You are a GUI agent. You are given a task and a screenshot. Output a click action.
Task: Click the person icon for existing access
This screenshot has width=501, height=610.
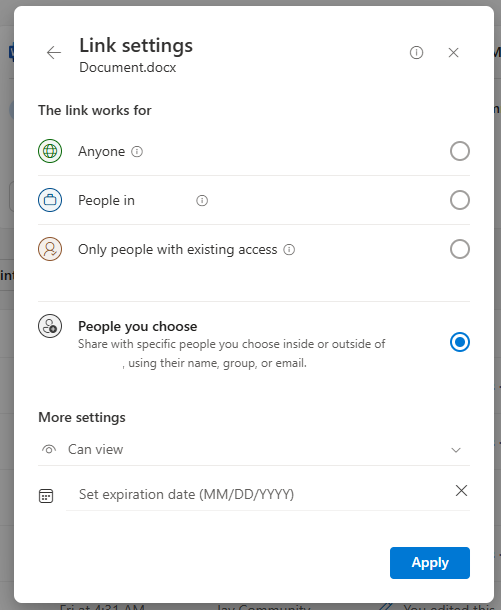click(50, 249)
